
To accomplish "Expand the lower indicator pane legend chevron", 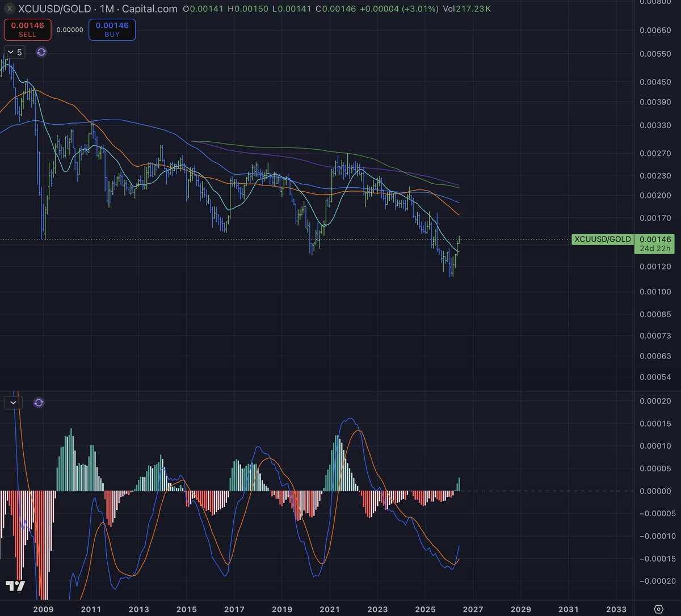I will [12, 403].
